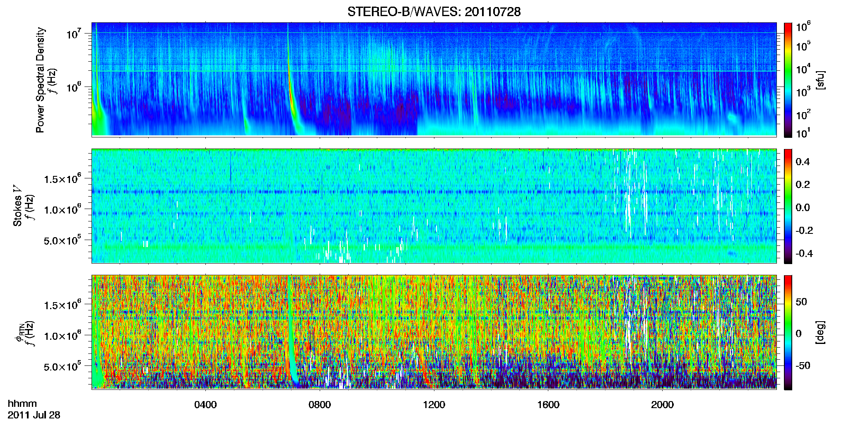Click inside the Stokes V spectrogram
Image resolution: width=868 pixels, height=447 pixels.
coord(434,206)
